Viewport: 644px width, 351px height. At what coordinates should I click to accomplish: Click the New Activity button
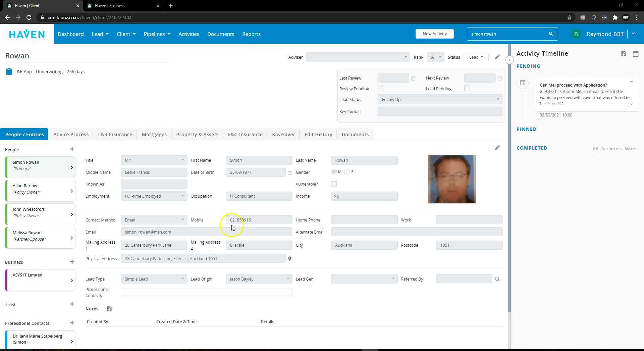434,34
